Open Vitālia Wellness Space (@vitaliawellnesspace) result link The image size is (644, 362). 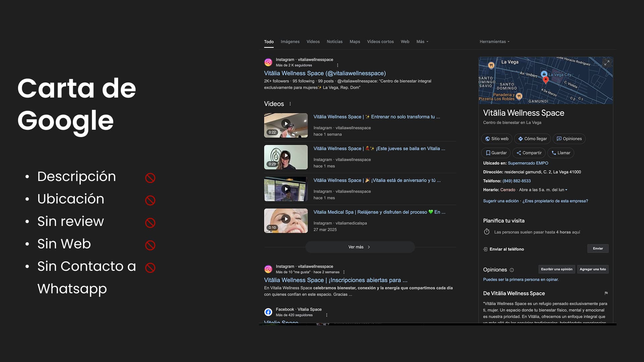tap(325, 73)
